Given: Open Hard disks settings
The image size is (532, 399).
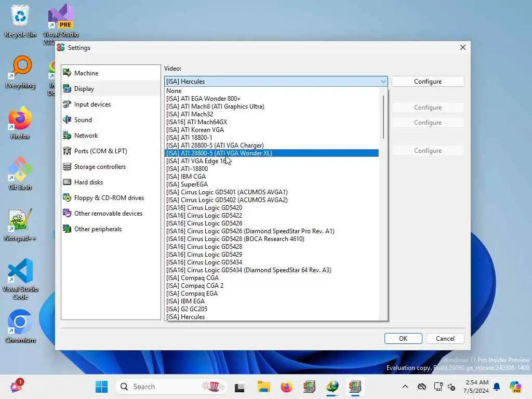Looking at the screenshot, I should (x=111, y=182).
